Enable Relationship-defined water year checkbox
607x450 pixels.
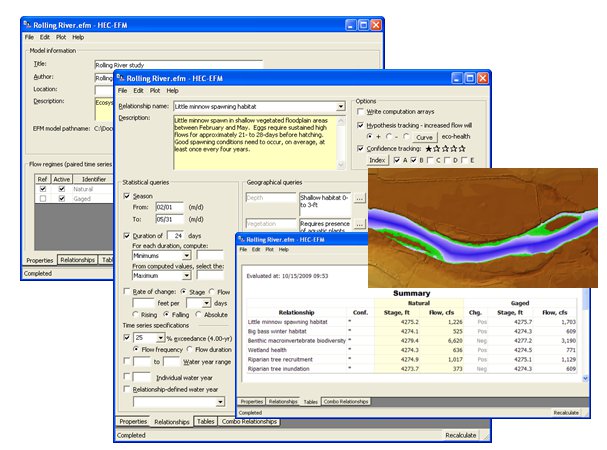coord(127,389)
